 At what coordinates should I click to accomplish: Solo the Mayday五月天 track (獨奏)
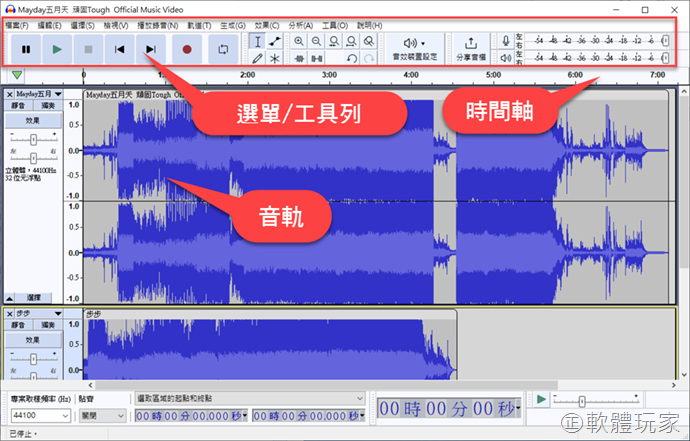click(48, 105)
